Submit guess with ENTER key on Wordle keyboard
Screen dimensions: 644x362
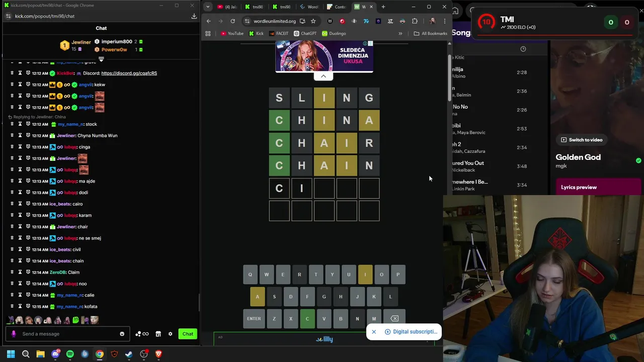coord(254,319)
